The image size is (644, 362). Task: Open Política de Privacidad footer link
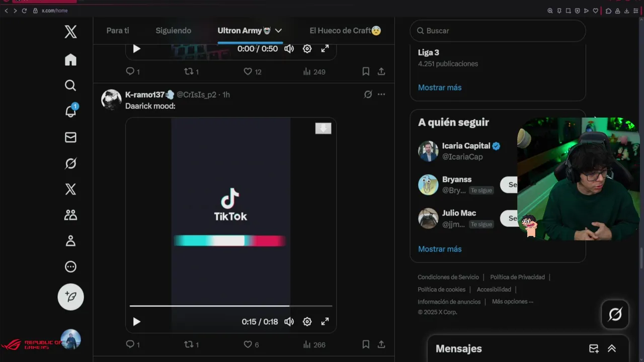(x=517, y=277)
